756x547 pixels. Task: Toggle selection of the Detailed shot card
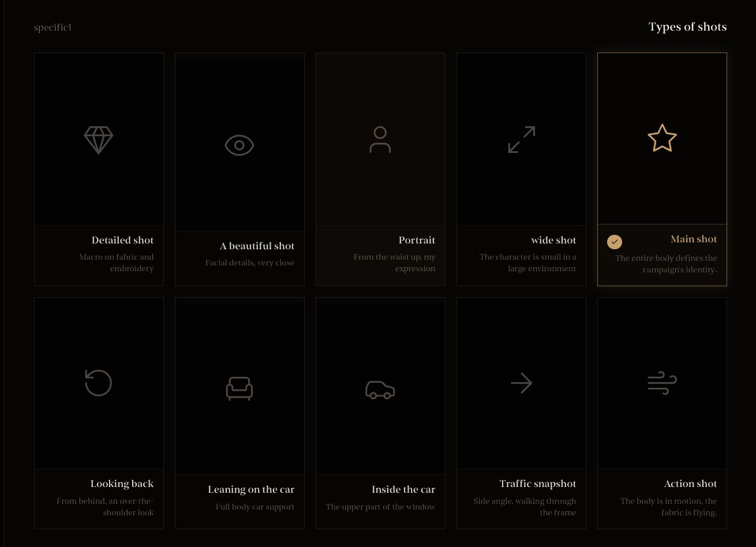click(99, 169)
